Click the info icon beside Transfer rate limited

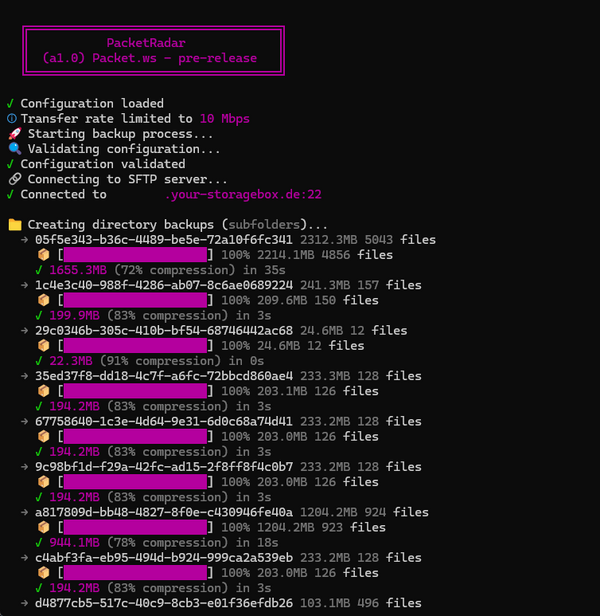12,118
